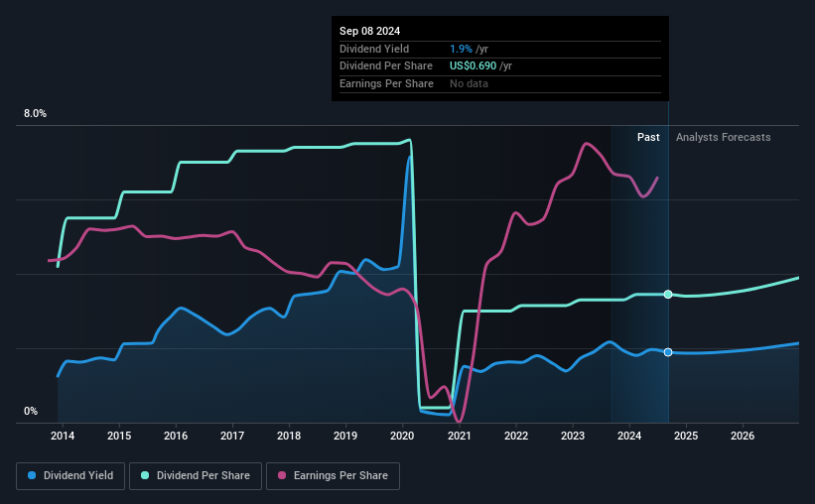This screenshot has height=504, width=815.
Task: Toggle the Earnings Per Share legend button
Action: pos(333,476)
